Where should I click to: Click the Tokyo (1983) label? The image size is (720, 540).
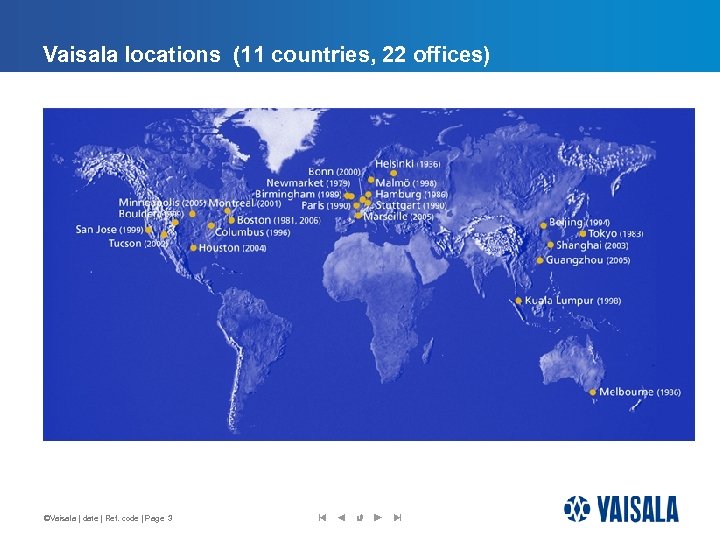pos(616,234)
